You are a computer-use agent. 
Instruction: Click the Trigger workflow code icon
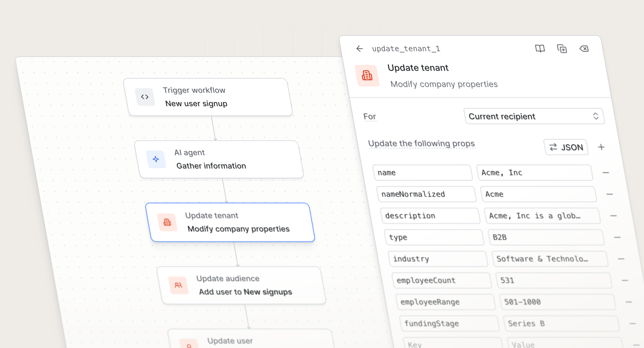[145, 97]
